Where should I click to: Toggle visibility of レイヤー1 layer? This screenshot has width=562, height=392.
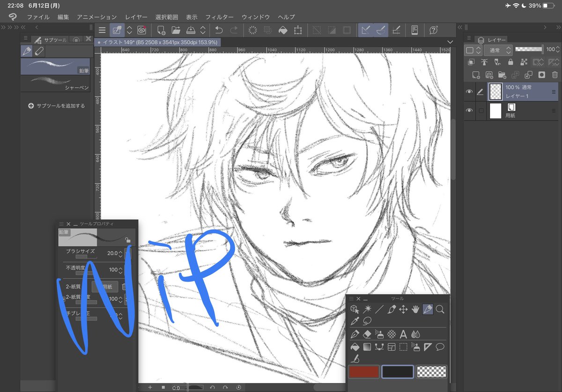[x=469, y=92]
